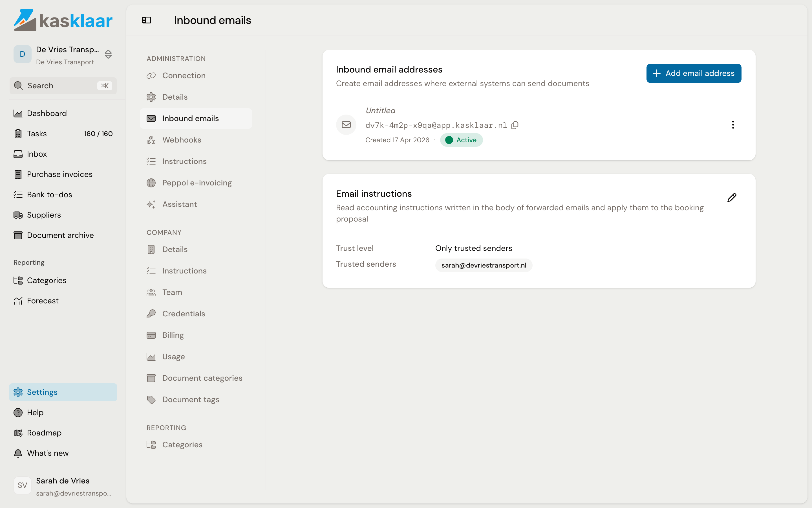Open Bank to-dos
Viewport: 812px width, 508px height.
63,194
